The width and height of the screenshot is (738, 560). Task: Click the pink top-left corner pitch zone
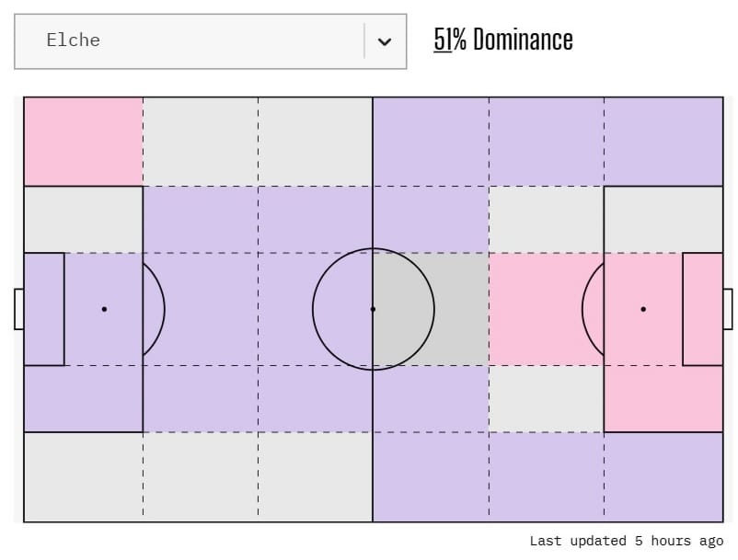tap(83, 141)
